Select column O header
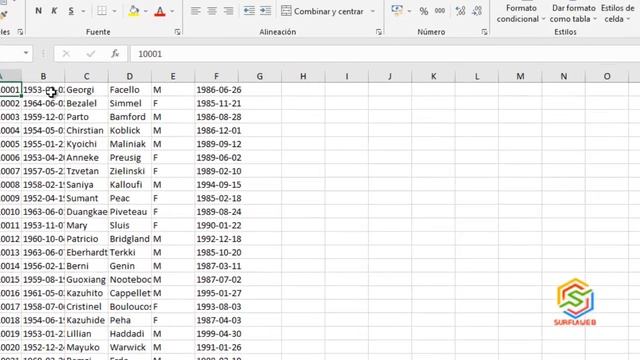Viewport: 640px width, 360px height. 607,76
